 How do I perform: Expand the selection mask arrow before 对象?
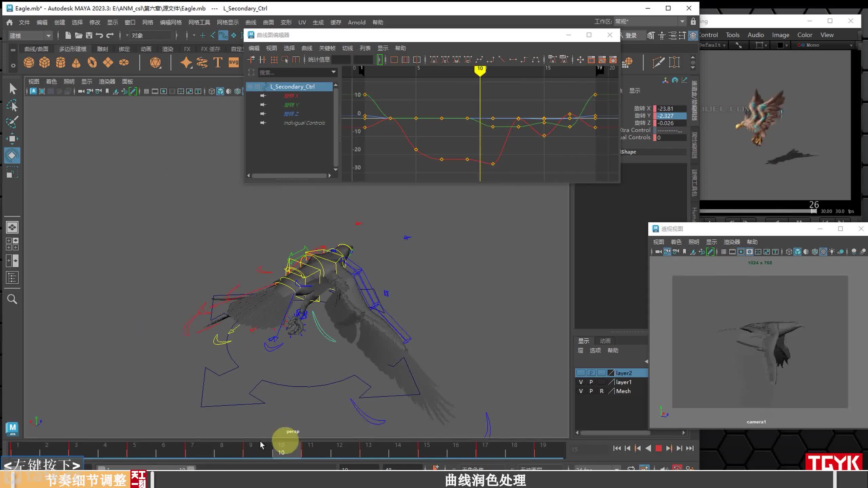(x=127, y=35)
